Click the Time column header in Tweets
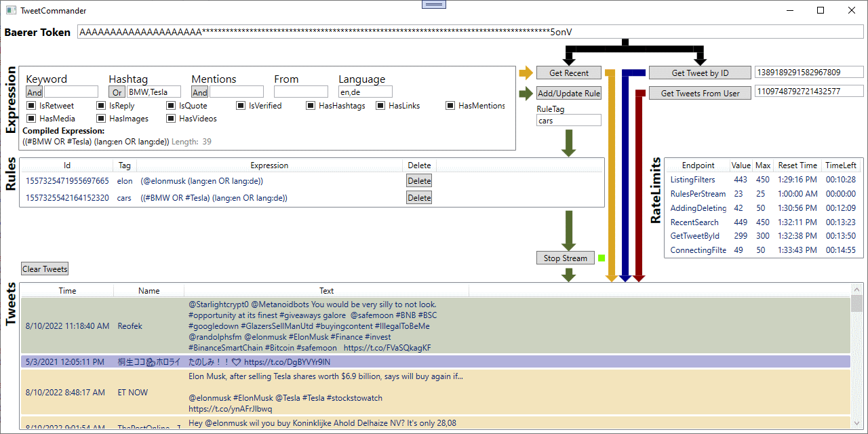This screenshot has width=868, height=434. click(x=67, y=291)
